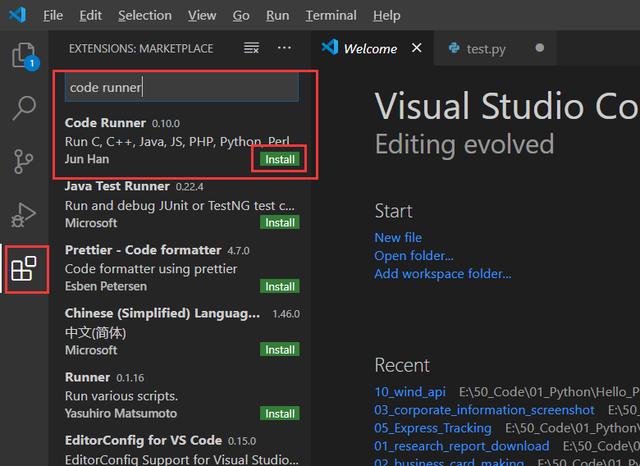Viewport: 640px width, 466px height.
Task: Open the View menu
Action: (202, 16)
